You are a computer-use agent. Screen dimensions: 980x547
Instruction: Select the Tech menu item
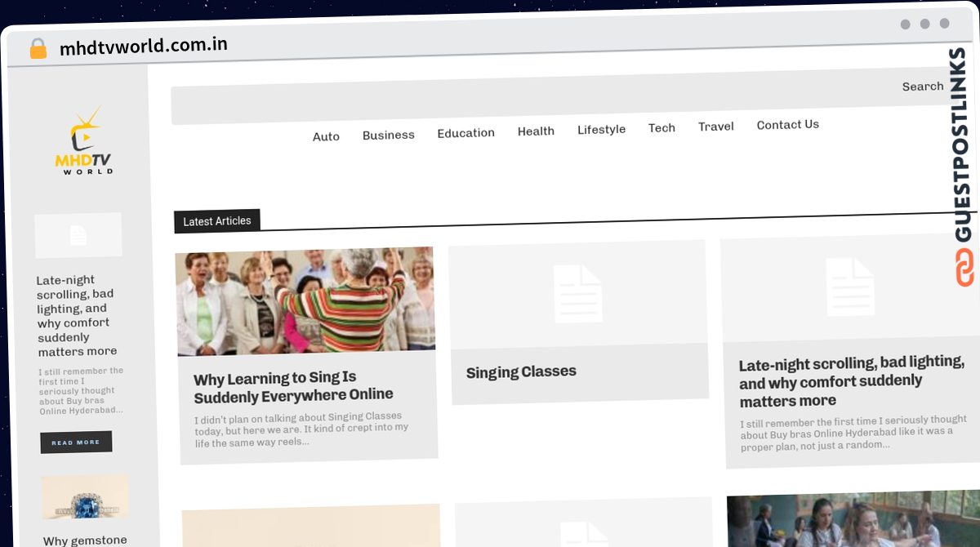tap(661, 127)
